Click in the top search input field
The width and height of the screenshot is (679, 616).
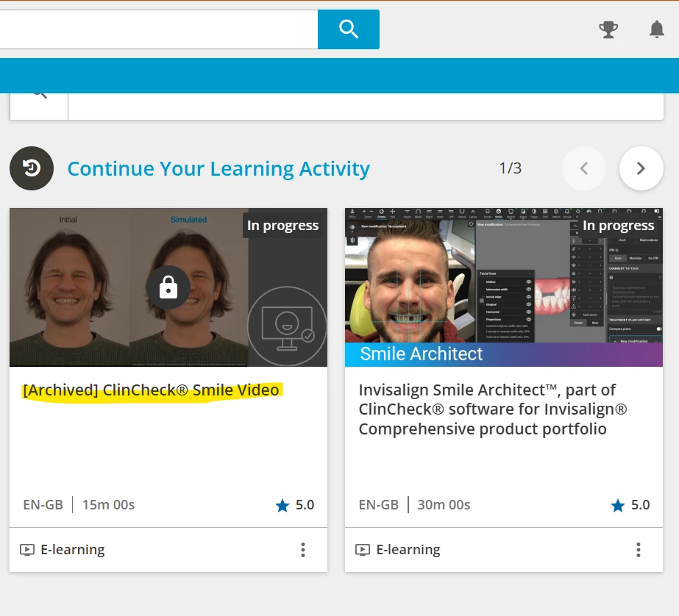click(x=158, y=29)
